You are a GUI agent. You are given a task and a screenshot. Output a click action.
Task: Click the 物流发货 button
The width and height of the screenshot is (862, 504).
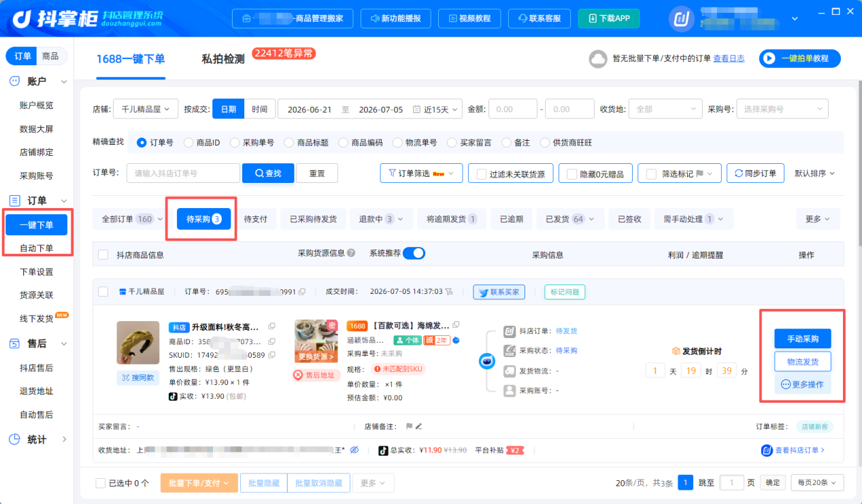pyautogui.click(x=803, y=361)
